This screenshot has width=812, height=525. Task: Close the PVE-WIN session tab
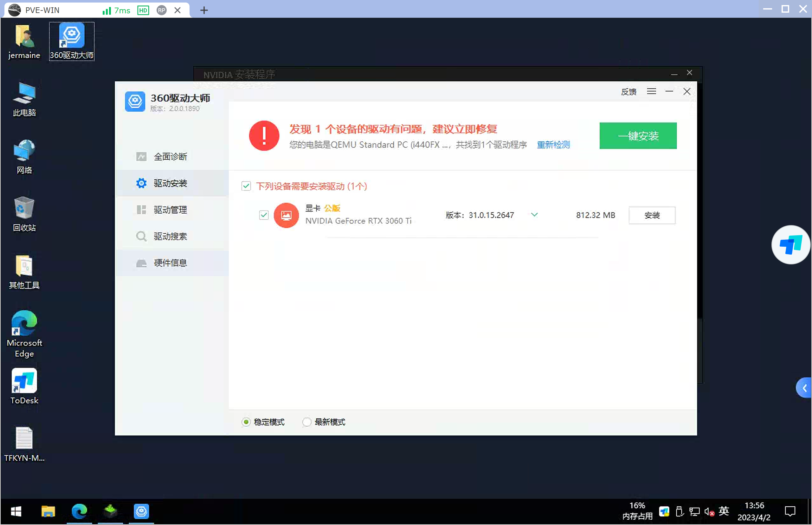(177, 10)
